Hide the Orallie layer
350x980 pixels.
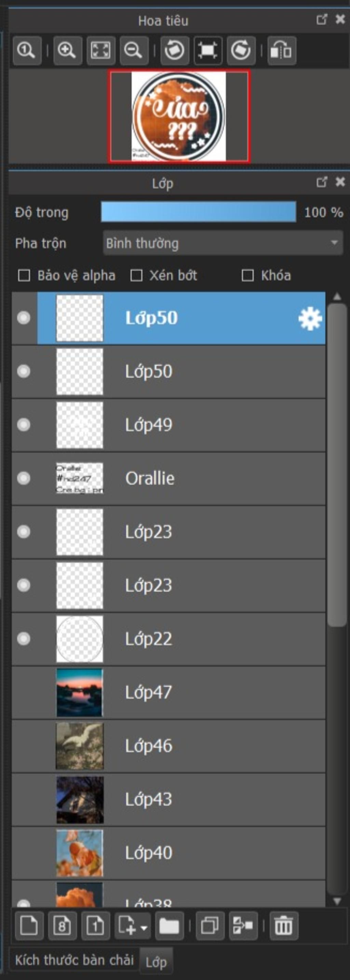point(24,478)
